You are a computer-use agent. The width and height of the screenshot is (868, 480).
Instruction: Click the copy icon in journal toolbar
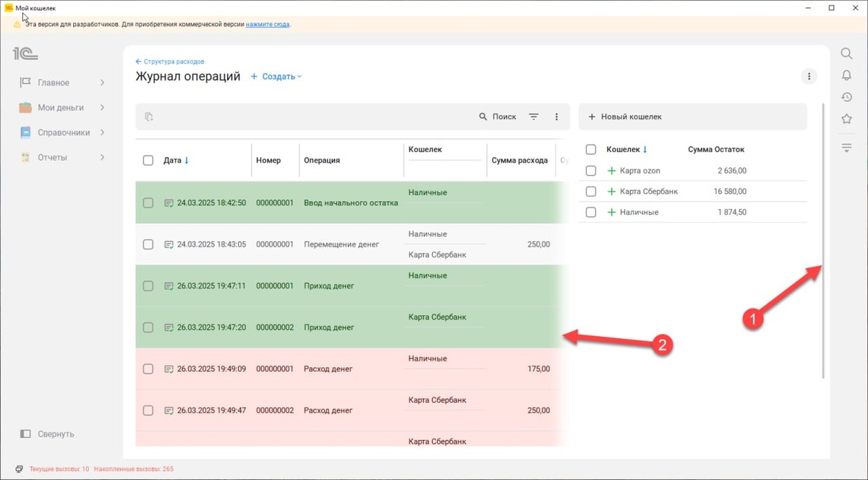(x=149, y=116)
